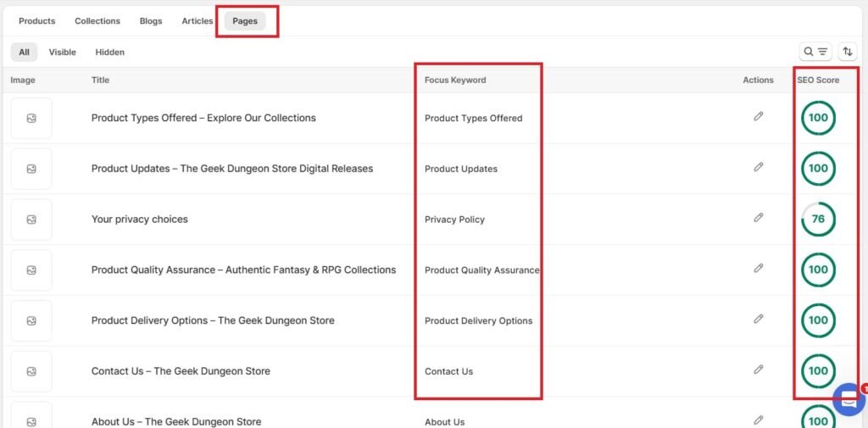Edit the Product Types Offered page
The image size is (868, 428).
759,116
